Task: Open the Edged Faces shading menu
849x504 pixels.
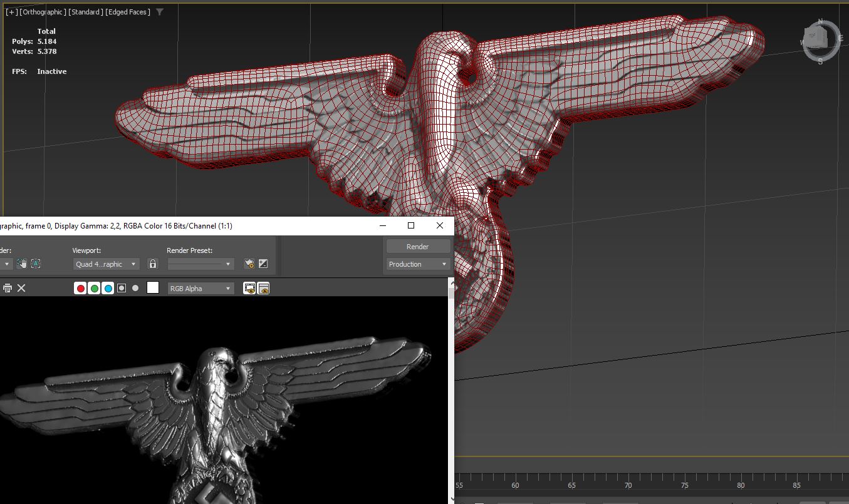Action: click(128, 12)
